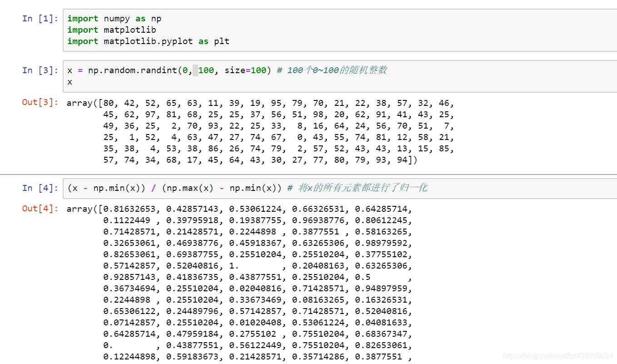Click the value 0.98979592 in Out[4]
The width and height of the screenshot is (617, 364).
pyautogui.click(x=381, y=243)
